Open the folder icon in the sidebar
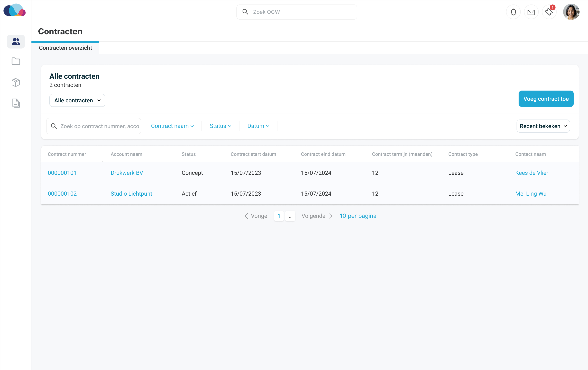The image size is (588, 370). point(16,61)
